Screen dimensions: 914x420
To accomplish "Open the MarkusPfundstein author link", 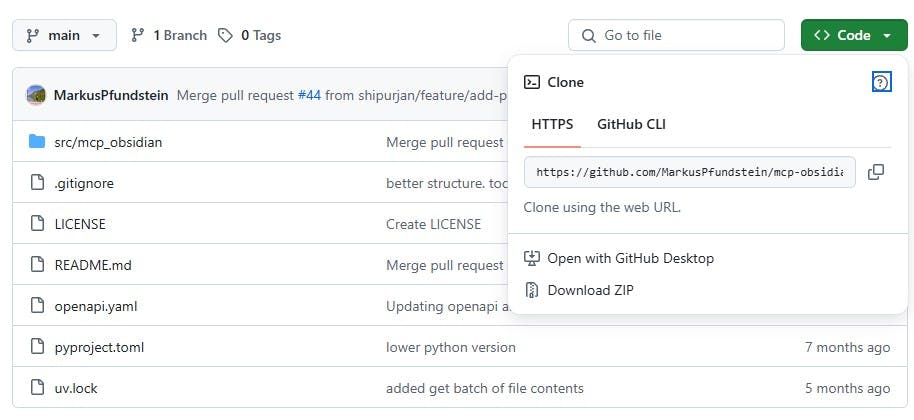I will [x=111, y=95].
